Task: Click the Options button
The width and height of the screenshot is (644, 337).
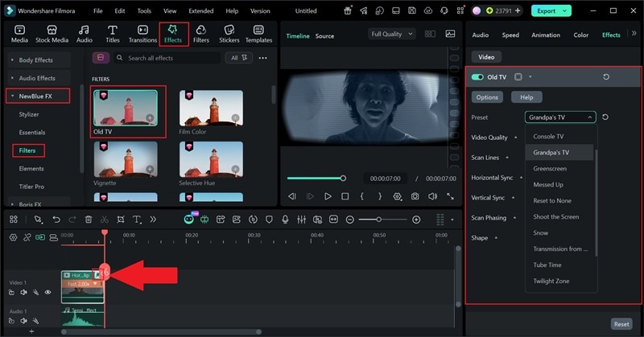Action: tap(487, 97)
